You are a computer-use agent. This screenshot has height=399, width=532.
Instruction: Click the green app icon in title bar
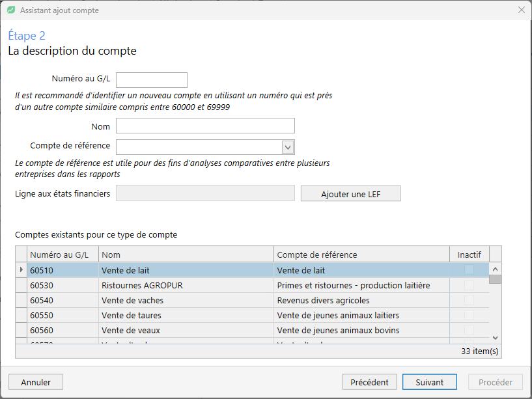point(11,10)
